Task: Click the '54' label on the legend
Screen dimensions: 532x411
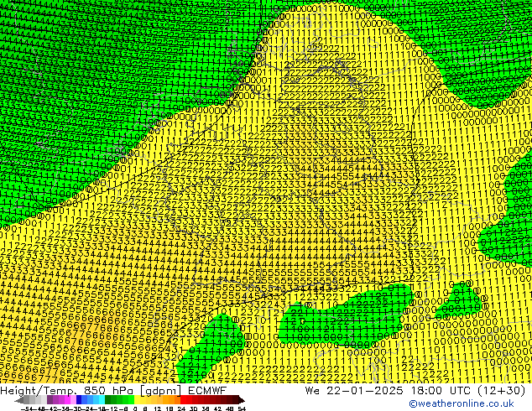Action: click(242, 408)
